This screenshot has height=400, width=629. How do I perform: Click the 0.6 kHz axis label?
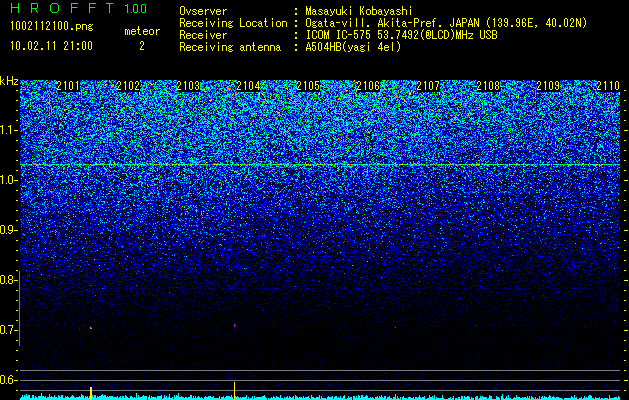coord(8,380)
